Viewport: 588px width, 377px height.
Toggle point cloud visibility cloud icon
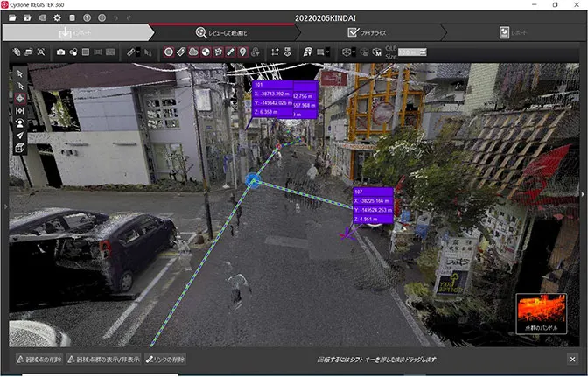click(193, 52)
